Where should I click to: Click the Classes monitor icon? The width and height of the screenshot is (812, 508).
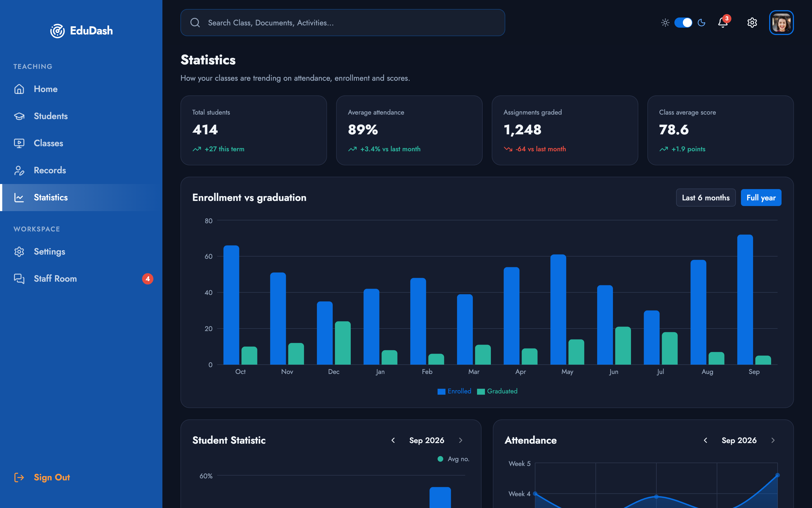pos(19,143)
